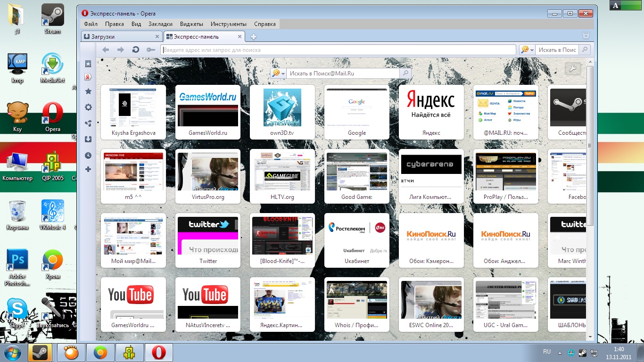Go back with the Back arrow

pyautogui.click(x=106, y=49)
